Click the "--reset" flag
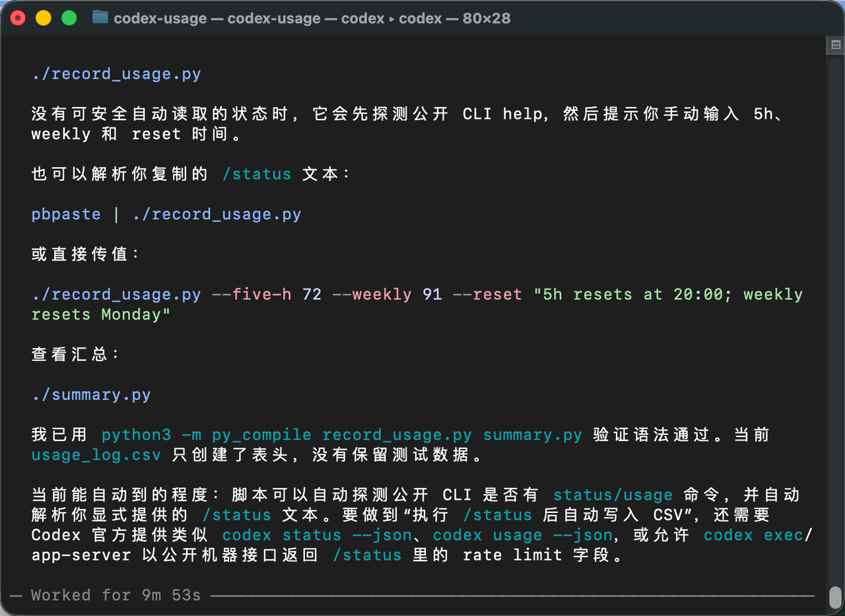Screen dimensions: 845x616 tap(488, 294)
